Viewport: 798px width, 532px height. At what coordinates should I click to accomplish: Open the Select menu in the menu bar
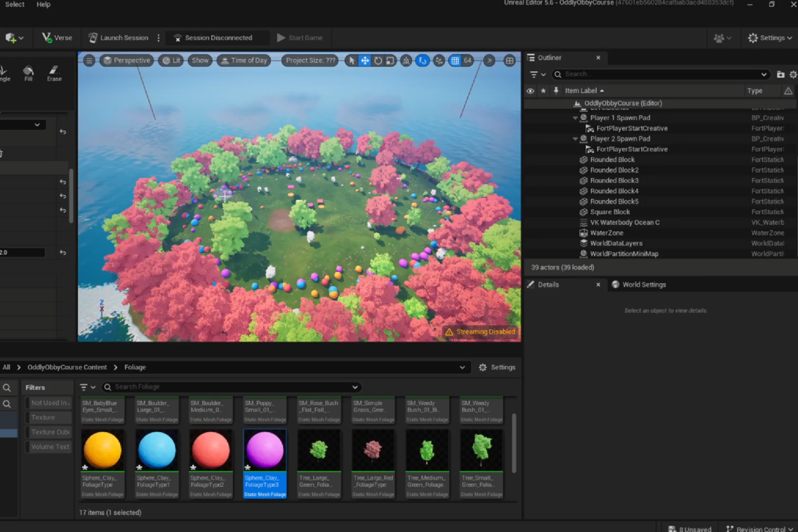(14, 4)
